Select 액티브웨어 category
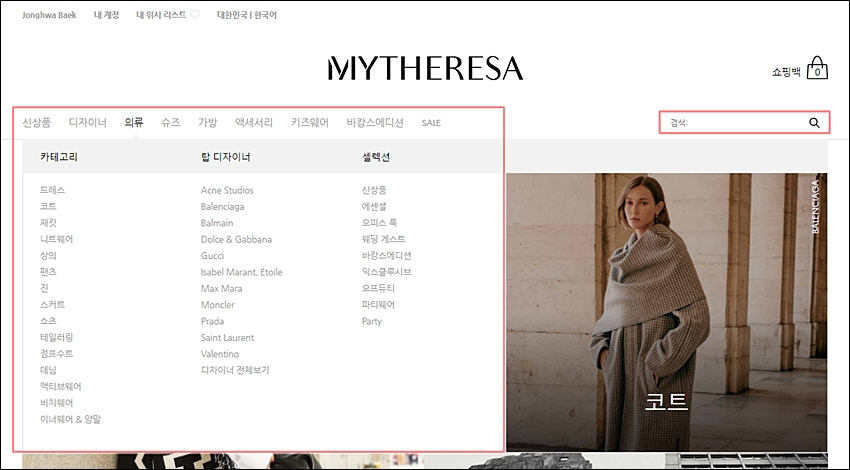The width and height of the screenshot is (850, 470). pyautogui.click(x=61, y=386)
